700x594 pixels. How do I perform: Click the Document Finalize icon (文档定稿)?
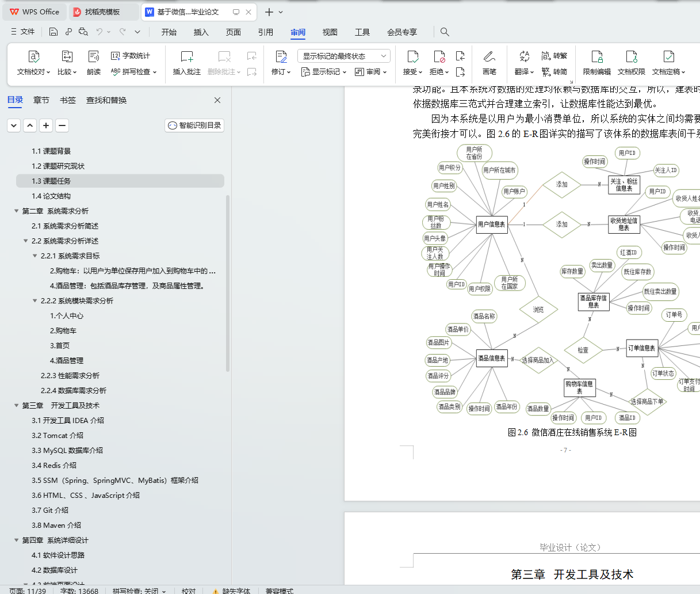pyautogui.click(x=669, y=56)
